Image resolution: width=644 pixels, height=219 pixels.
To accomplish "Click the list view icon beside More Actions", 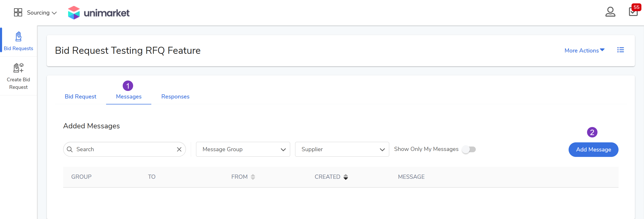I will tap(621, 50).
